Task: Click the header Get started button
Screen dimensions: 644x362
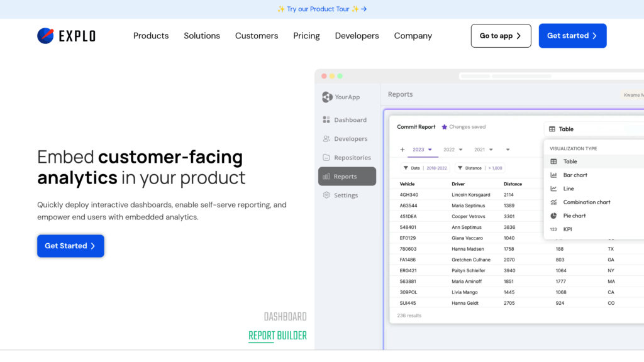Action: pos(572,36)
